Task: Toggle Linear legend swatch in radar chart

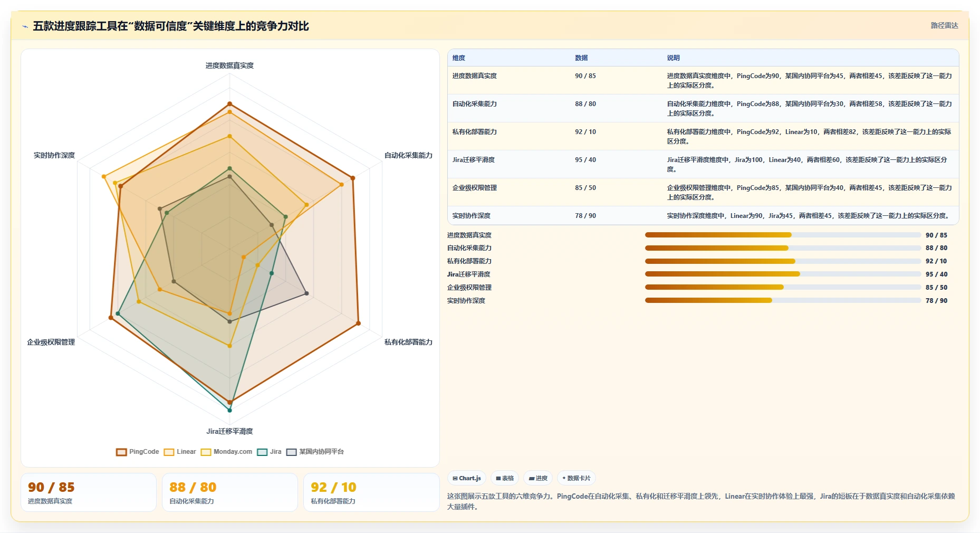Action: click(169, 452)
